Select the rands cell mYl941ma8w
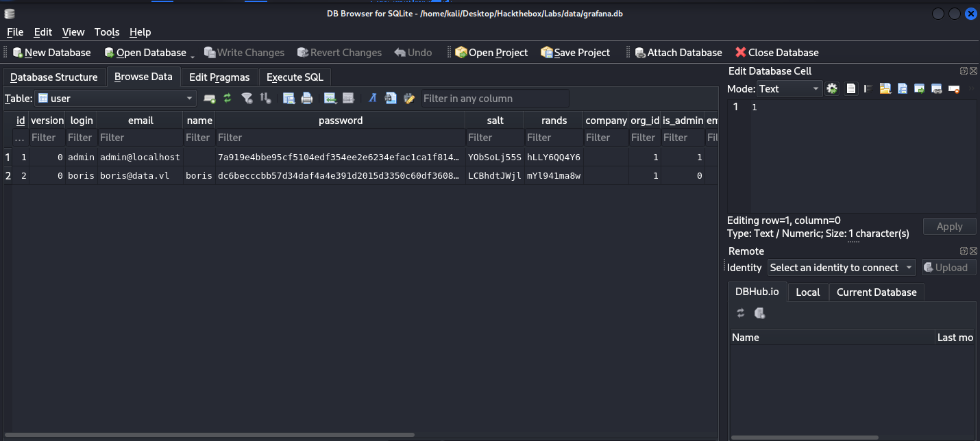Viewport: 980px width, 441px height. coord(553,176)
